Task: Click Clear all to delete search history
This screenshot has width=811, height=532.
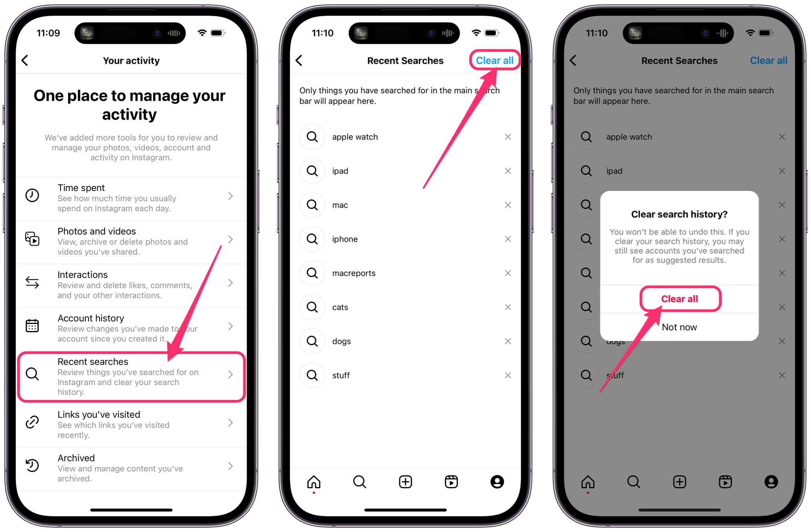Action: coord(680,299)
